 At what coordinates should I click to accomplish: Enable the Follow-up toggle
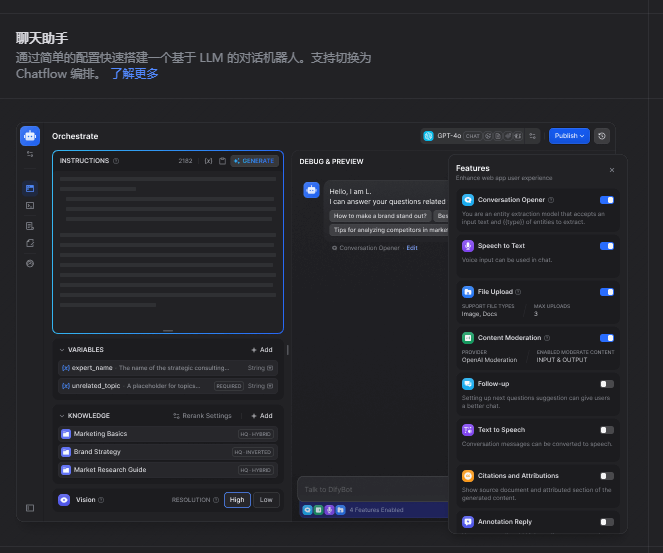pos(607,384)
